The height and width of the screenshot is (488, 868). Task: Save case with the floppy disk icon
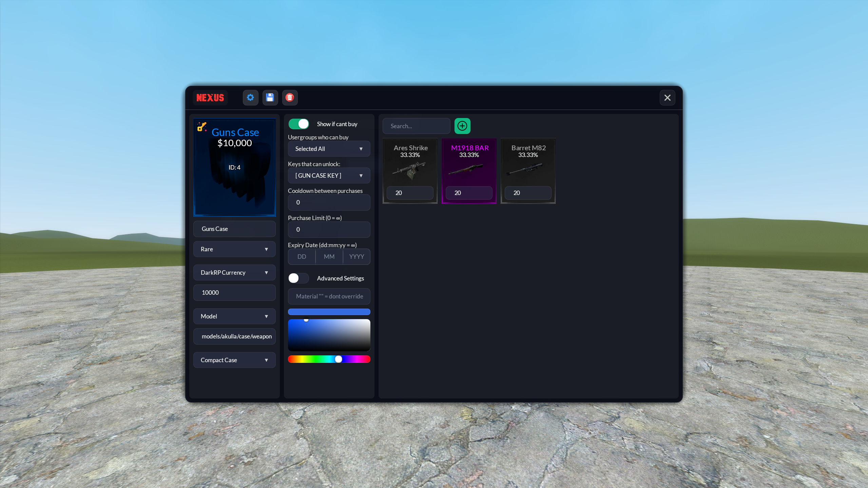click(x=270, y=98)
